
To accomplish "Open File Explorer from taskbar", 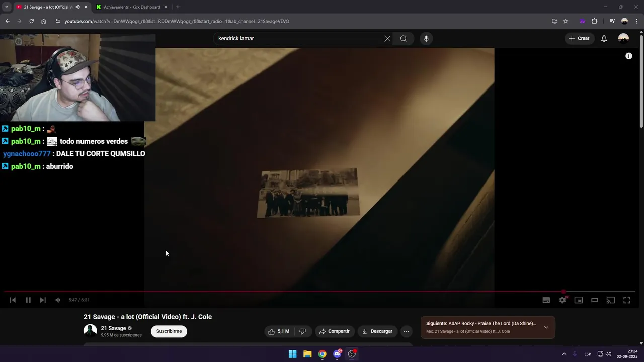I will (x=307, y=354).
